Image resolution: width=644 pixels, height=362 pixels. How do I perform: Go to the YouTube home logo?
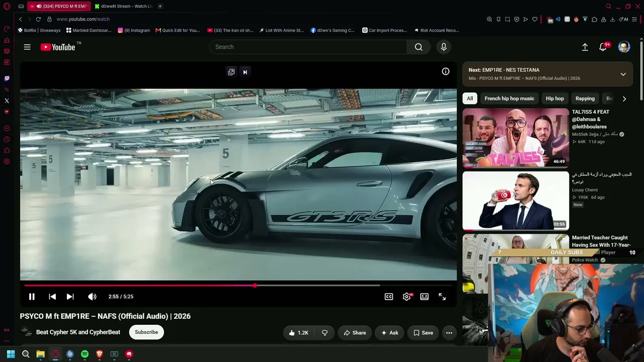58,47
